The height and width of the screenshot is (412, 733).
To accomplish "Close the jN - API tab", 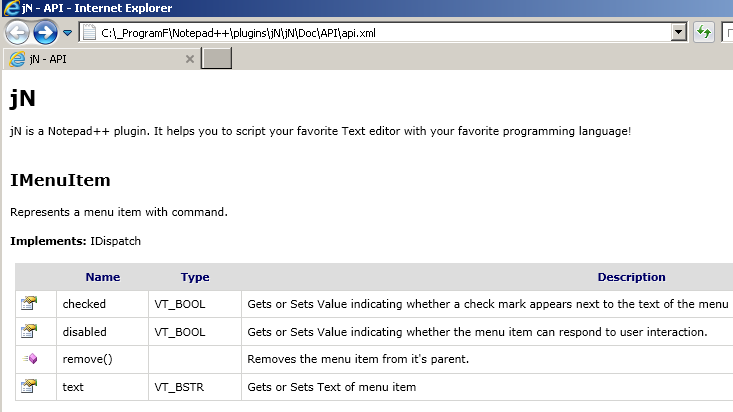I will [x=190, y=59].
